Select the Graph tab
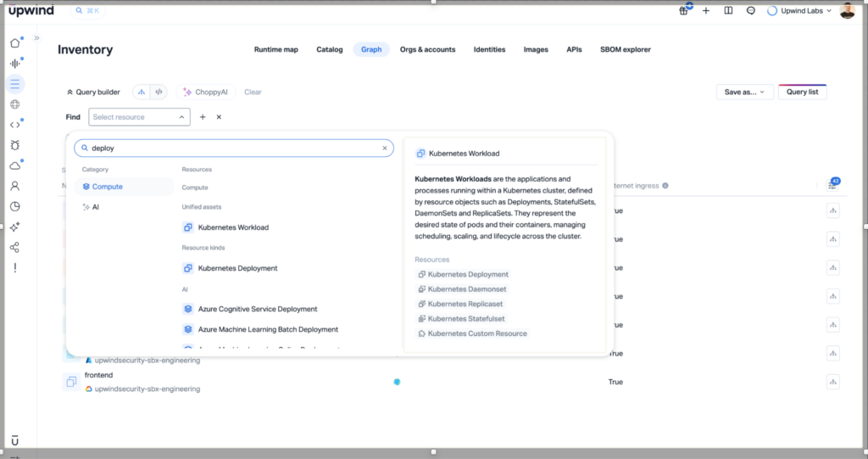This screenshot has height=459, width=868. coord(371,49)
